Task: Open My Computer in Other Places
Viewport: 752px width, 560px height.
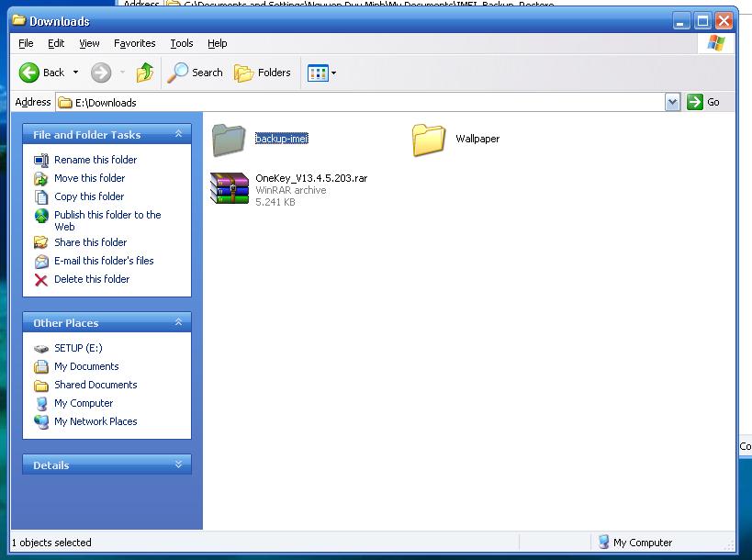Action: pos(84,403)
